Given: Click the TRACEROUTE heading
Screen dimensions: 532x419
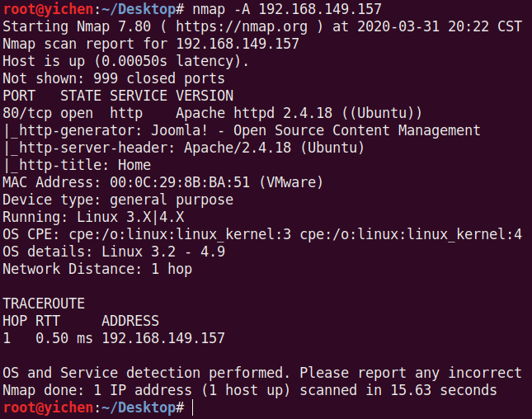Looking at the screenshot, I should coord(44,304).
